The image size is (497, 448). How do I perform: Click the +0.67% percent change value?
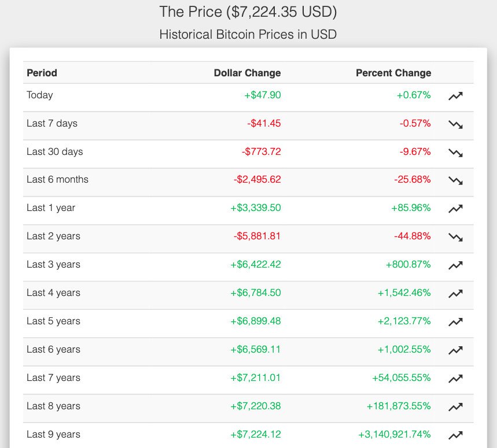(x=414, y=95)
